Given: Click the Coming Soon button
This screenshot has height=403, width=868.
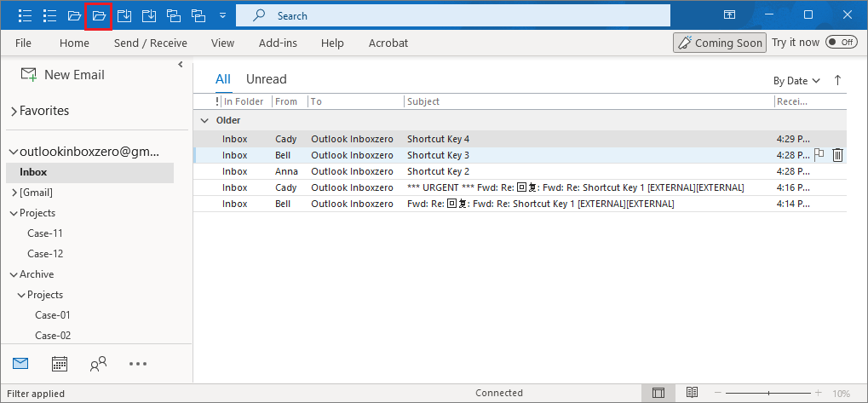Looking at the screenshot, I should (x=719, y=43).
